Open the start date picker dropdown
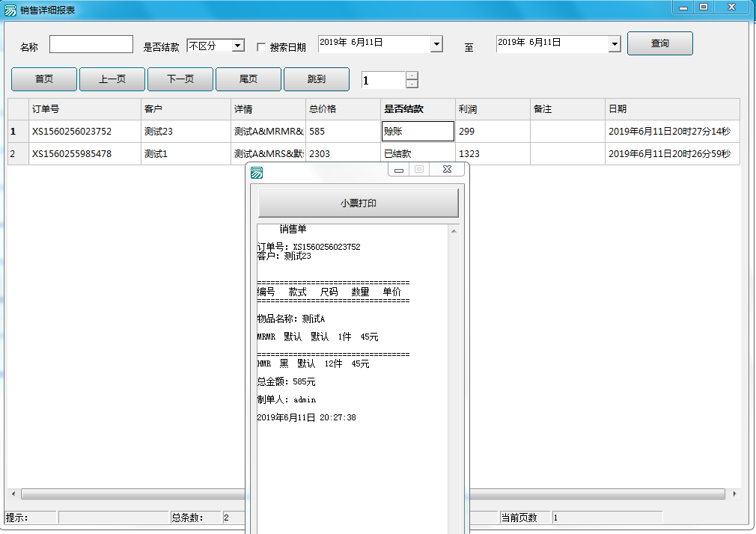The height and width of the screenshot is (534, 756). [x=436, y=44]
